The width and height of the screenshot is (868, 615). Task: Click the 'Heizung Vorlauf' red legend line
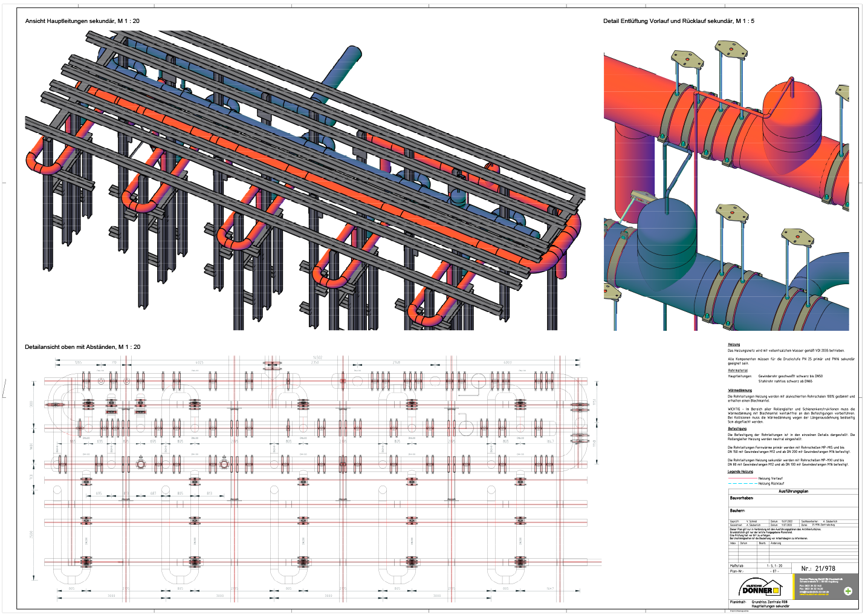[x=742, y=478]
